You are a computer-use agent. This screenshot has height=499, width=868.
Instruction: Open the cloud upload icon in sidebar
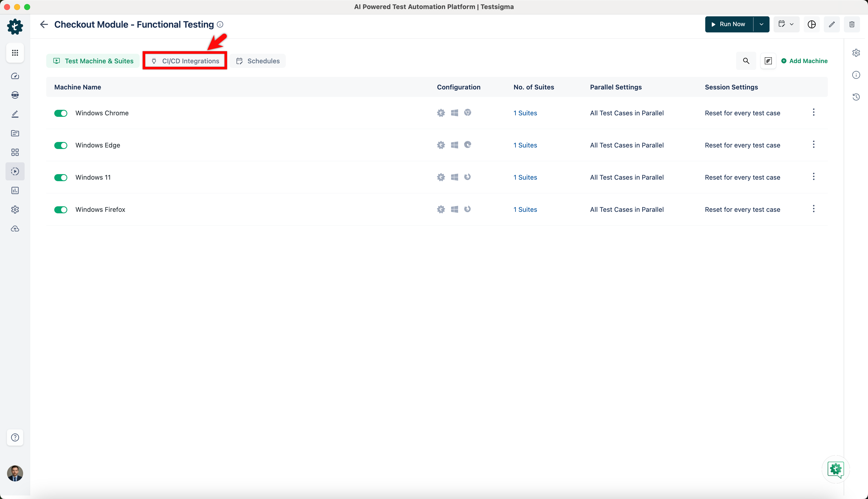click(x=15, y=229)
